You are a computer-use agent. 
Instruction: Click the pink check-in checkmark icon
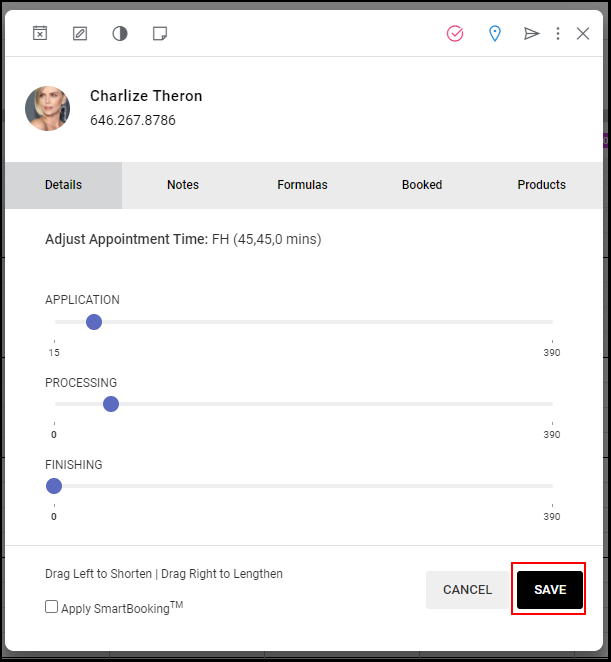(x=455, y=33)
